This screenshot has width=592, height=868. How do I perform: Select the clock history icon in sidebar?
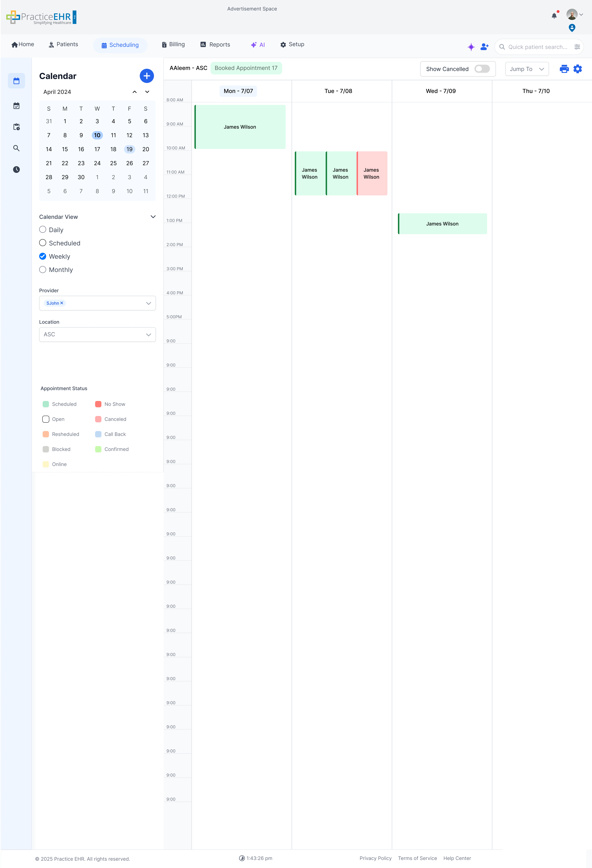coord(16,170)
